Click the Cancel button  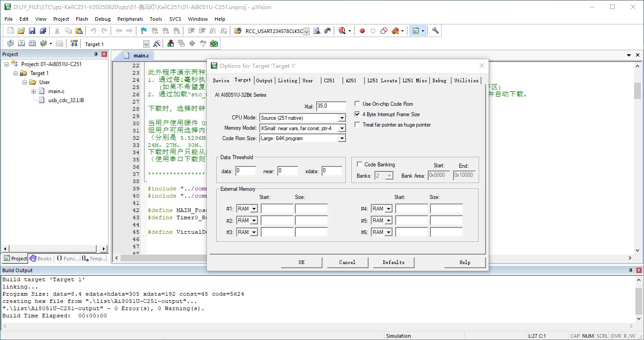347,262
